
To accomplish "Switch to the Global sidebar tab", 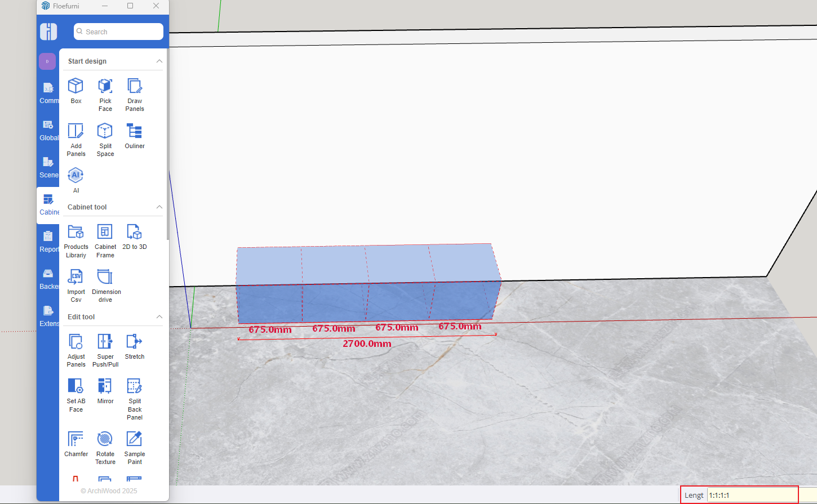I will 48,130.
